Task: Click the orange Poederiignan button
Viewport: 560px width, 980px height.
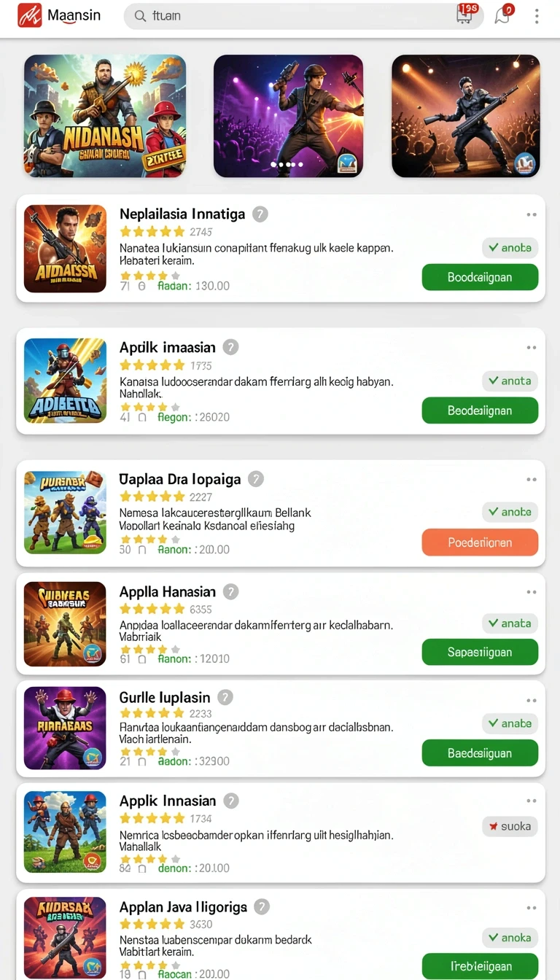Action: [x=480, y=542]
